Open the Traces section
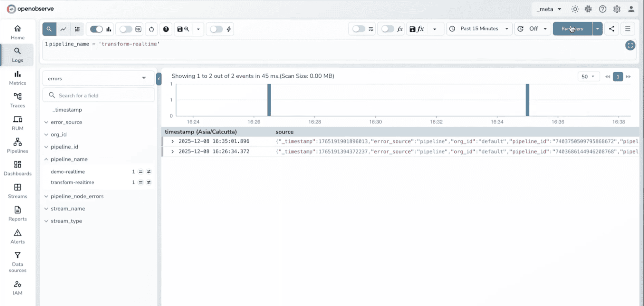Viewport: 644px width, 306px height. click(x=17, y=99)
